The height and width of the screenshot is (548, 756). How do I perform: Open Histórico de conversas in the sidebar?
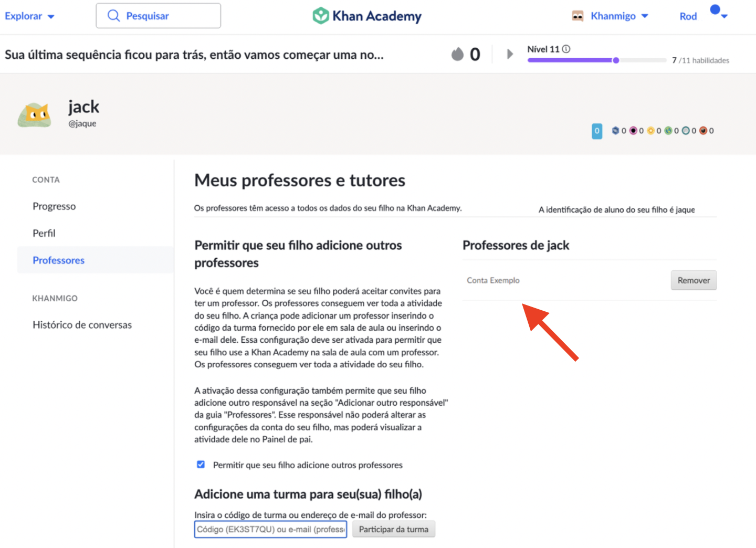pyautogui.click(x=82, y=325)
